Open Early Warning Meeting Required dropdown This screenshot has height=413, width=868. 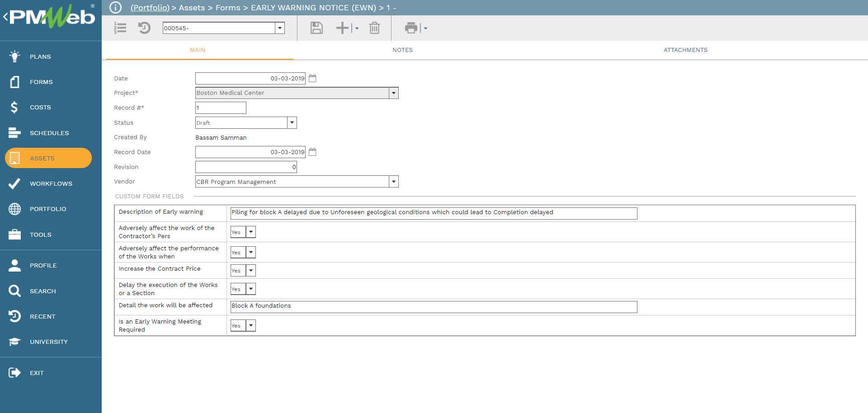pyautogui.click(x=251, y=325)
